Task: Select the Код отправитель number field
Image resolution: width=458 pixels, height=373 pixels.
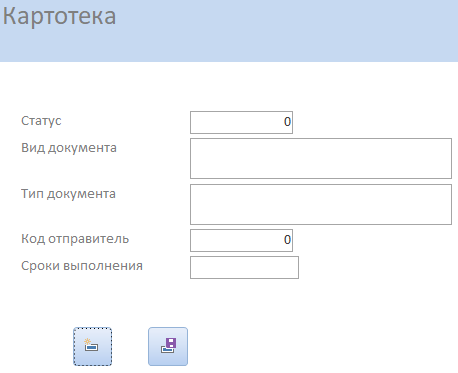Action: [241, 240]
